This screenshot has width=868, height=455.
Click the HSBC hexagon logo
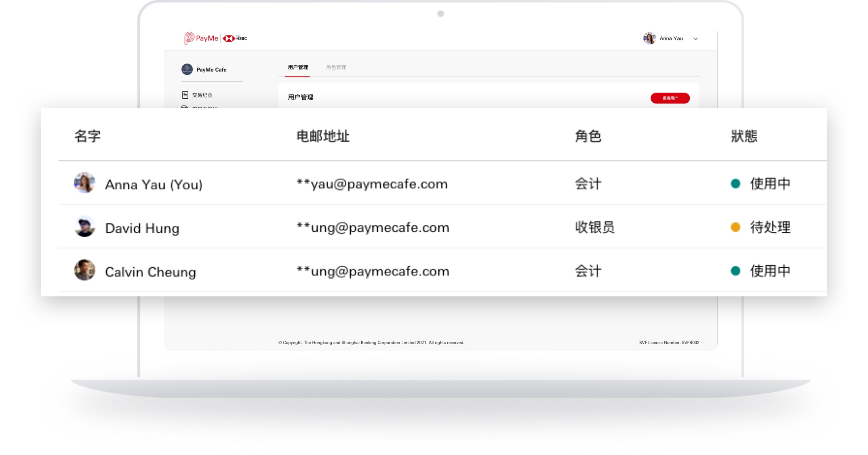229,38
